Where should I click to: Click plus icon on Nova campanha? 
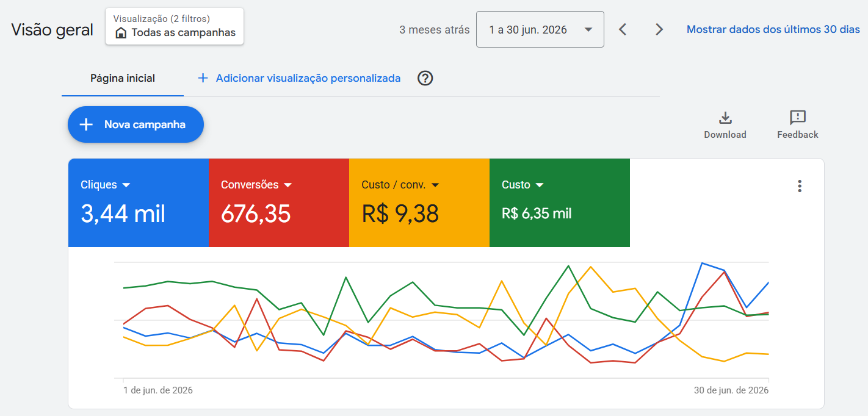point(87,124)
